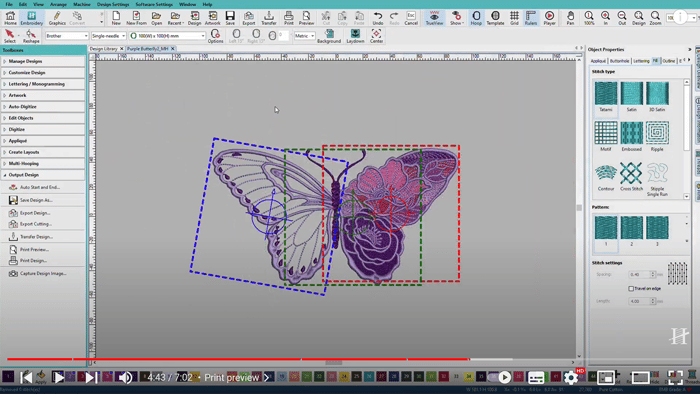Toggle the Grid display button

coord(514,18)
